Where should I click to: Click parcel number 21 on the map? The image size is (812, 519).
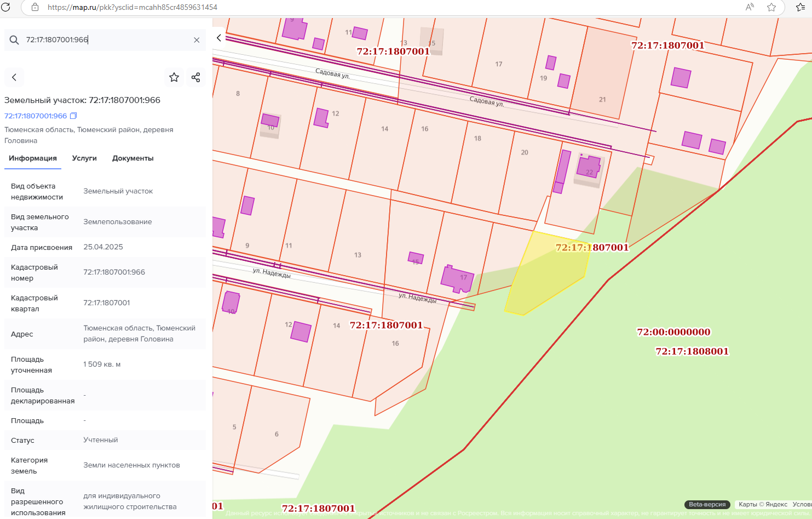[x=602, y=100]
